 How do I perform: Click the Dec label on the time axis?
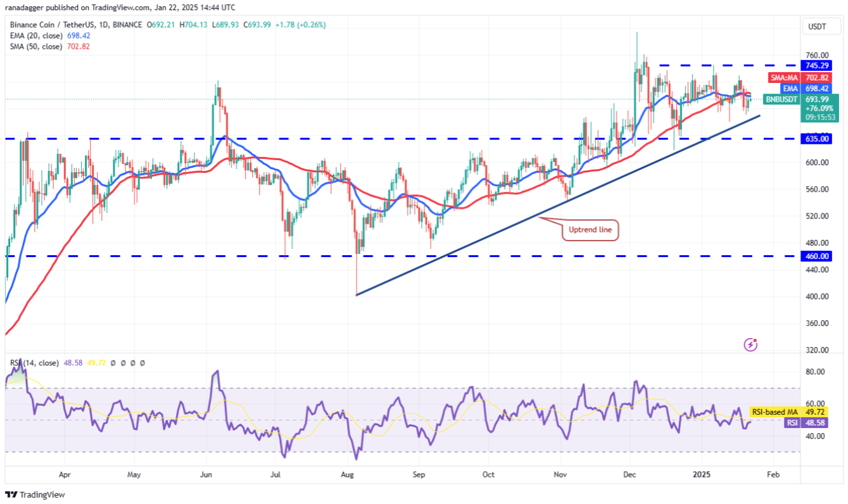[630, 474]
